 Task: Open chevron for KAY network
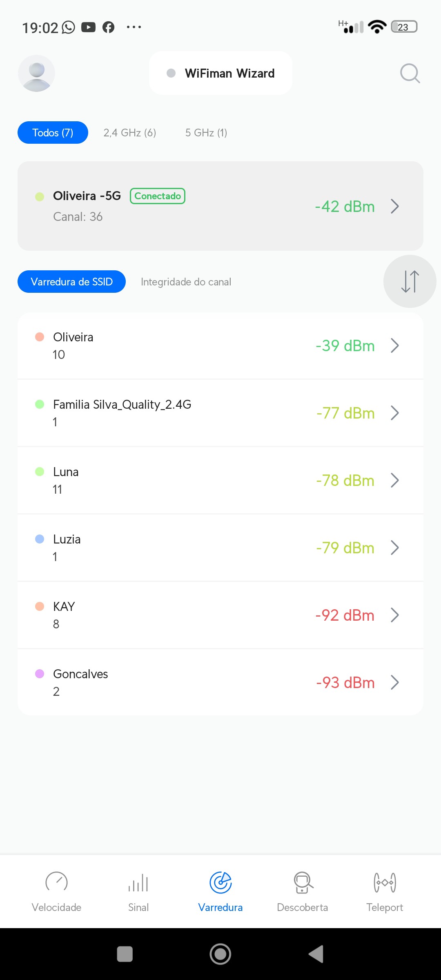pyautogui.click(x=394, y=615)
